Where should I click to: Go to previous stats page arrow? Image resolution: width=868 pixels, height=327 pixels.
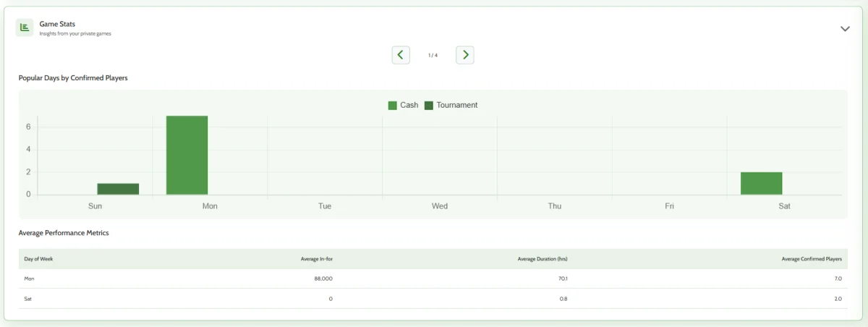click(401, 55)
